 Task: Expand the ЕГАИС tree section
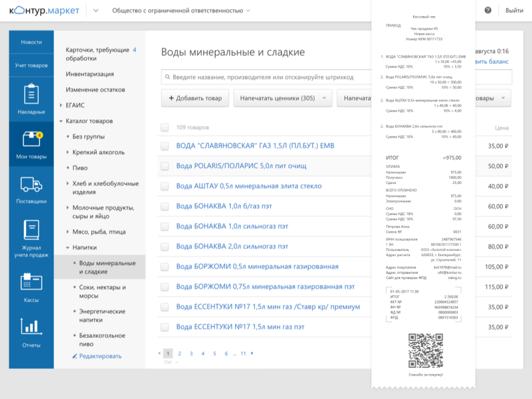click(x=61, y=105)
